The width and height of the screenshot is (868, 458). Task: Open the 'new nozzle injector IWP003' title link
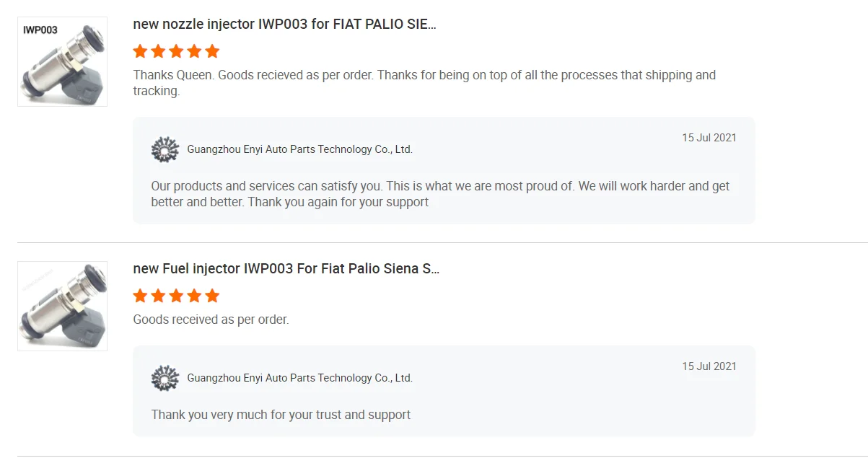coord(284,24)
